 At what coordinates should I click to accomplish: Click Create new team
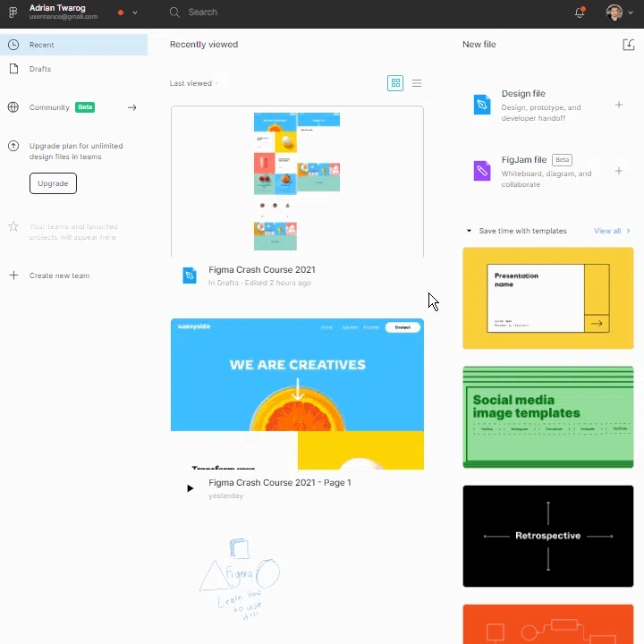pos(59,275)
